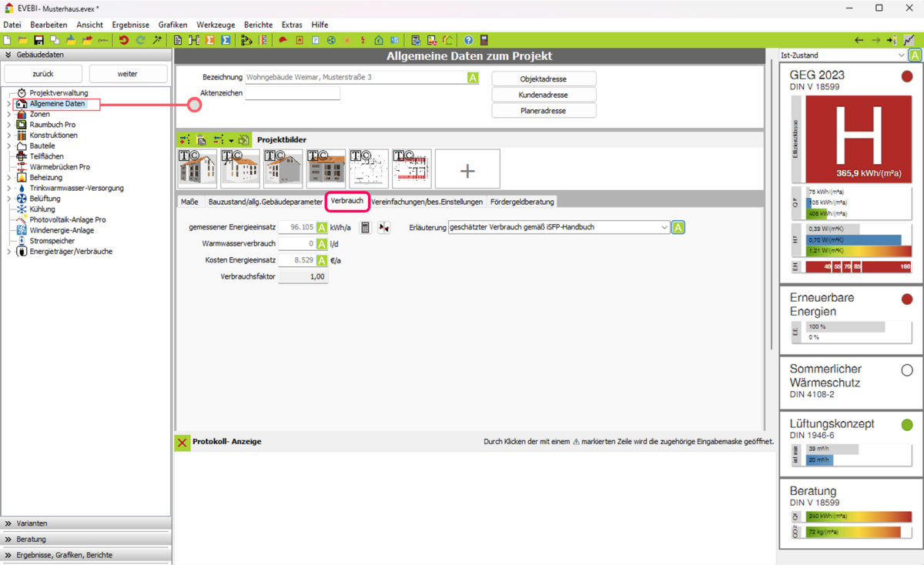924x565 pixels.
Task: Open the Erläuterung dropdown list
Action: (664, 228)
